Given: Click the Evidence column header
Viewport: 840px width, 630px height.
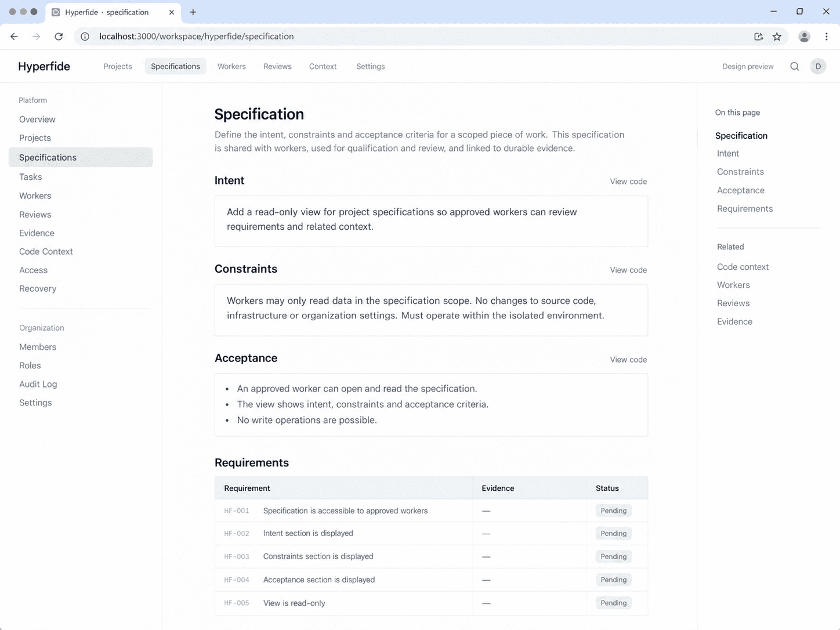Looking at the screenshot, I should pyautogui.click(x=498, y=488).
